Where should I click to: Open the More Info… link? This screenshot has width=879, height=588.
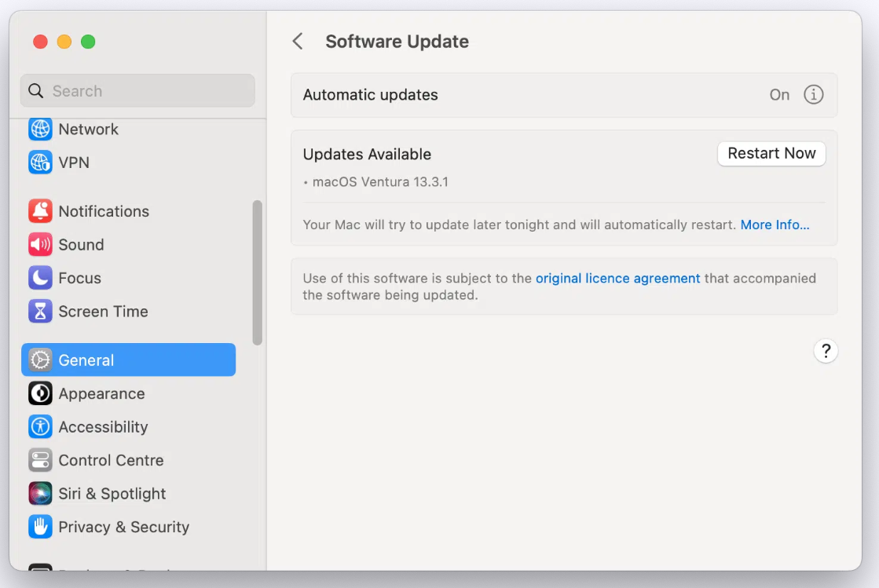(775, 225)
